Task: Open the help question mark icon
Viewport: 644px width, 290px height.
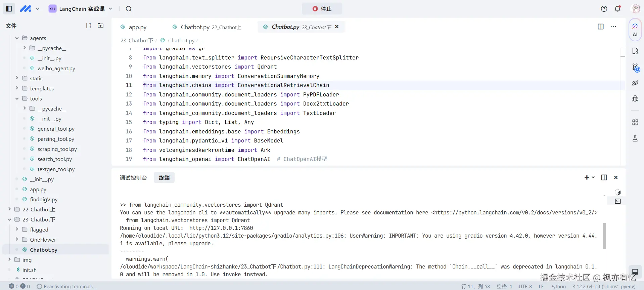Action: coord(604,9)
